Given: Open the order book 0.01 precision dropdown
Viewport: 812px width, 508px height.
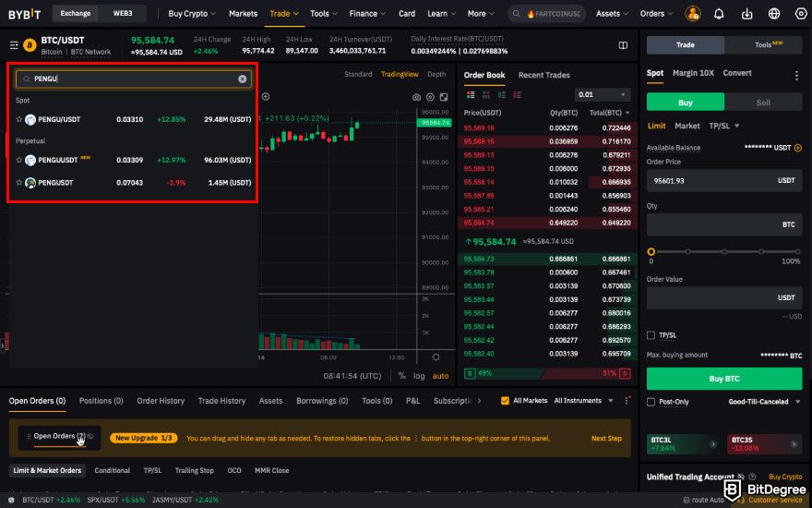Looking at the screenshot, I should pos(603,95).
